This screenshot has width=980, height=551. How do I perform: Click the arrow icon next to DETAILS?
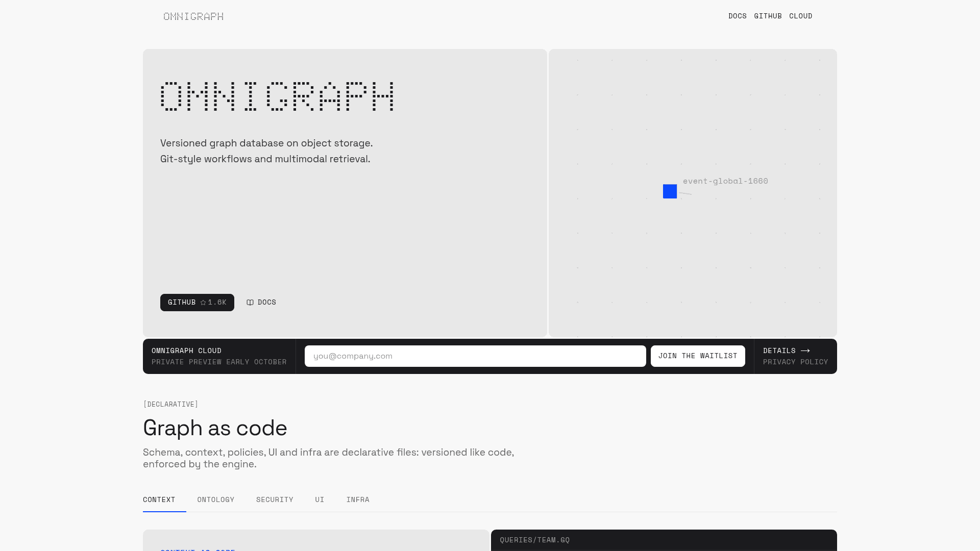[805, 350]
